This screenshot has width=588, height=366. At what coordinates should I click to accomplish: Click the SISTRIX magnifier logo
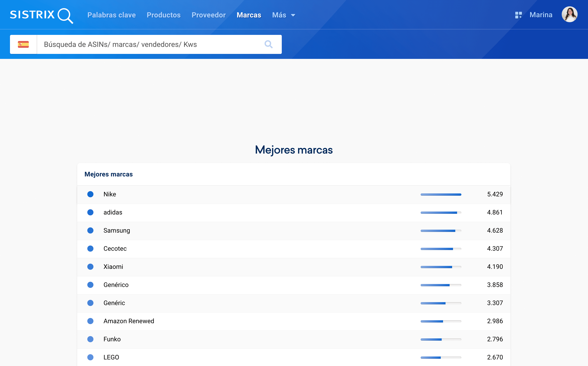tap(41, 15)
